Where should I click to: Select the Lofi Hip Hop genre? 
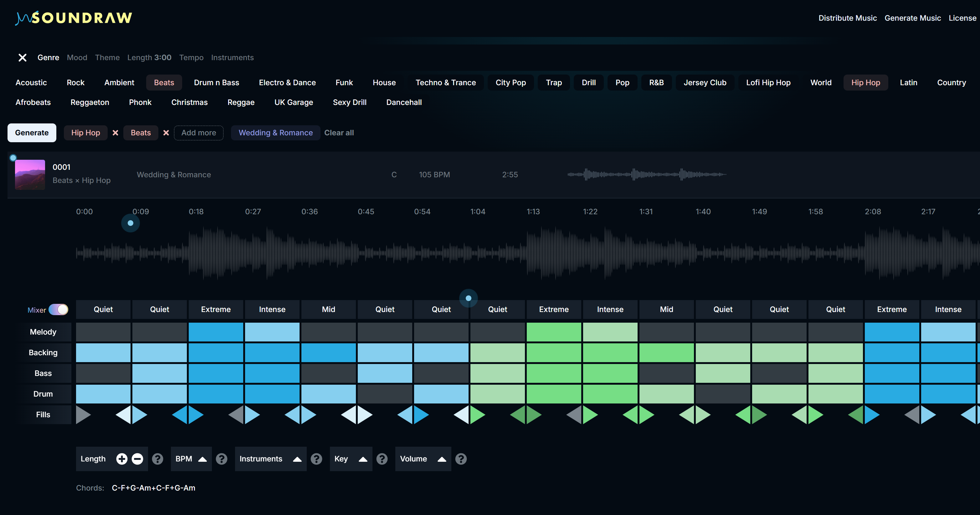pyautogui.click(x=768, y=83)
